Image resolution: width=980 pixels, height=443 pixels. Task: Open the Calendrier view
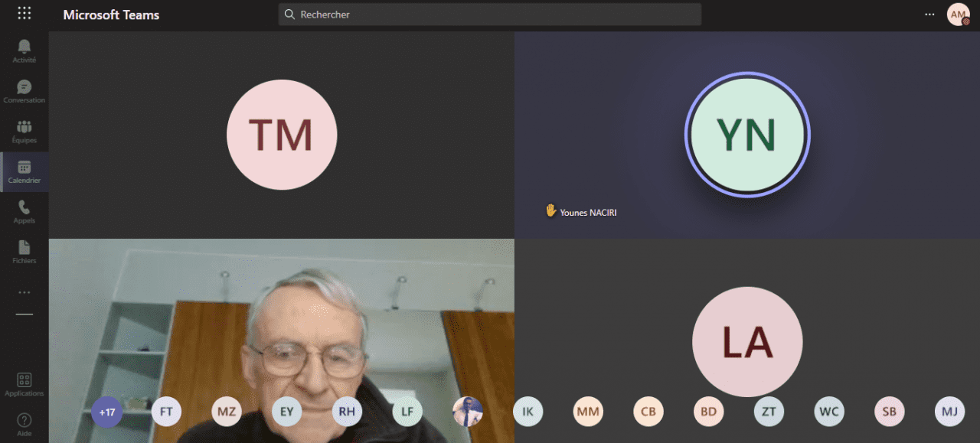coord(24,171)
